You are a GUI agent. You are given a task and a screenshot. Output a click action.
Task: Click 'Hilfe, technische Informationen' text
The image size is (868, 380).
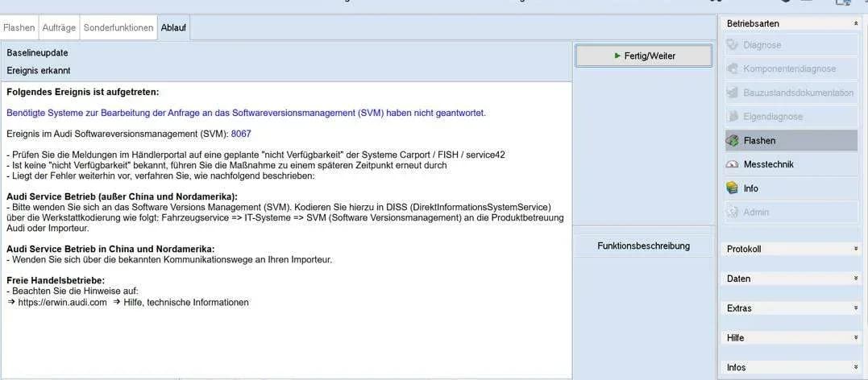186,303
